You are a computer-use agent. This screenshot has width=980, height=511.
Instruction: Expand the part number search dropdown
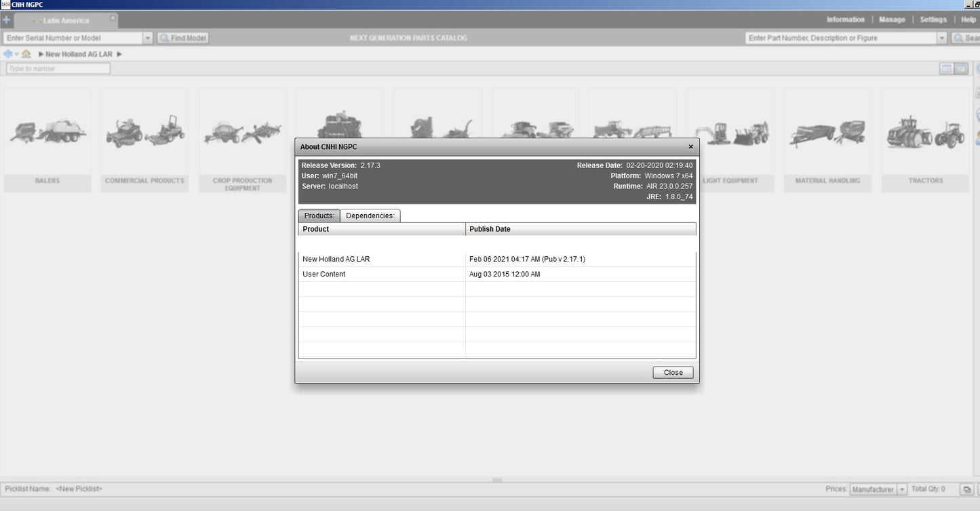[x=941, y=39]
